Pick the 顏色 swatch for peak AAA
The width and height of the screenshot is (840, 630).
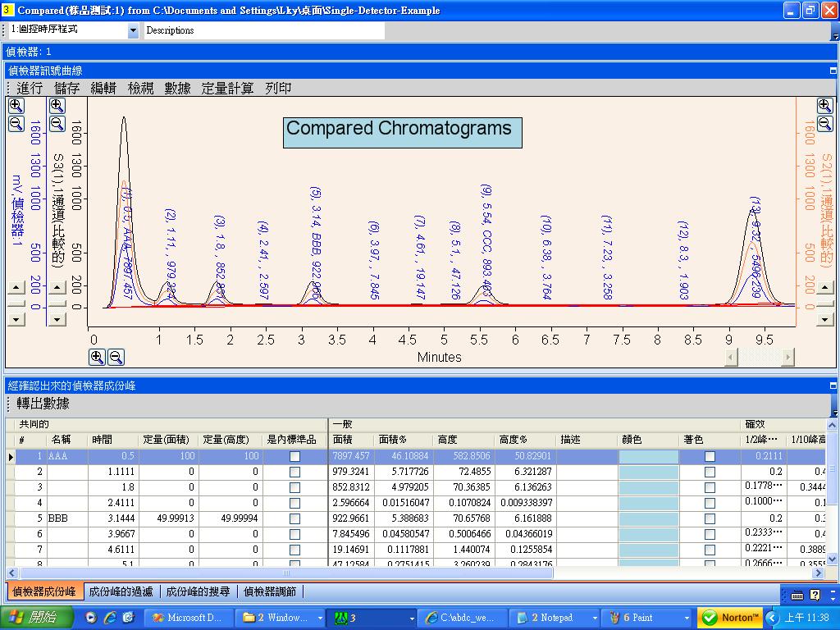648,456
